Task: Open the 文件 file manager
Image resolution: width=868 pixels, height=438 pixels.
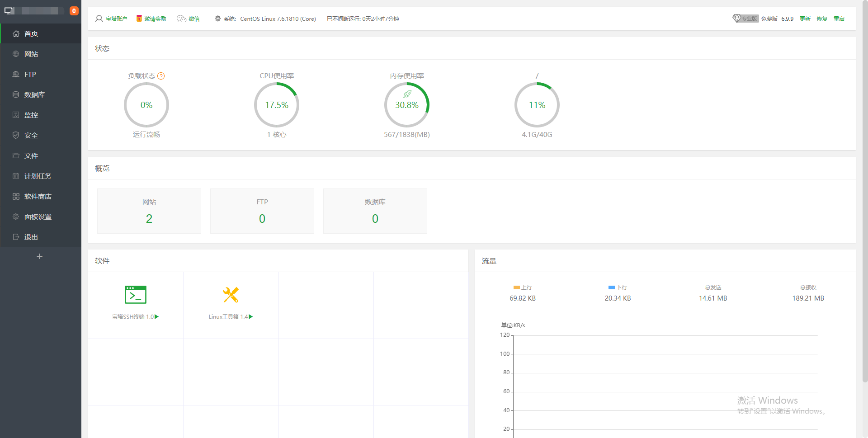Action: (41, 155)
